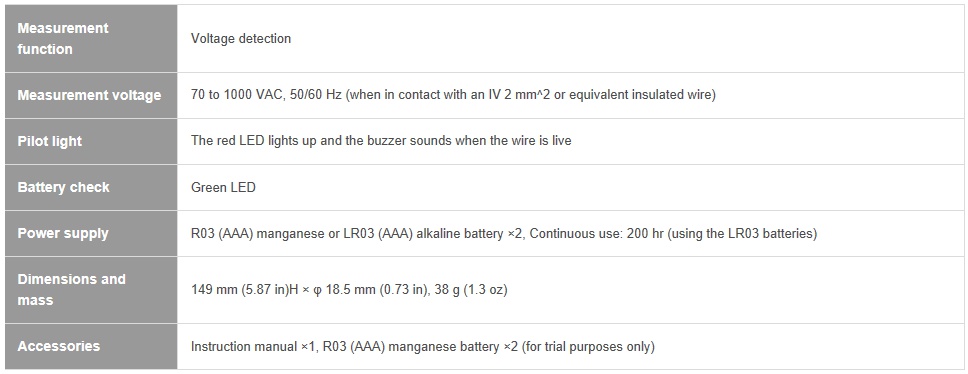968x374 pixels.
Task: Select the Voltage detection text
Action: click(x=241, y=38)
